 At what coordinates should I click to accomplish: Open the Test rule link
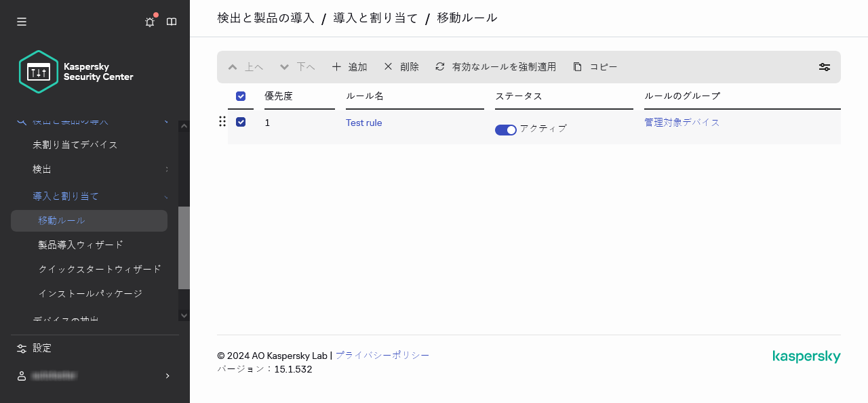[x=363, y=123]
